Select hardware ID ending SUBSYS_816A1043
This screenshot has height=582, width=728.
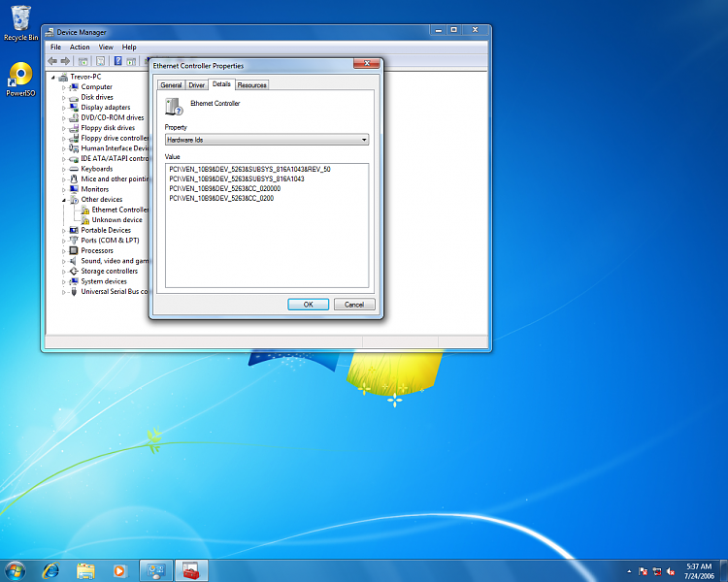click(x=237, y=179)
